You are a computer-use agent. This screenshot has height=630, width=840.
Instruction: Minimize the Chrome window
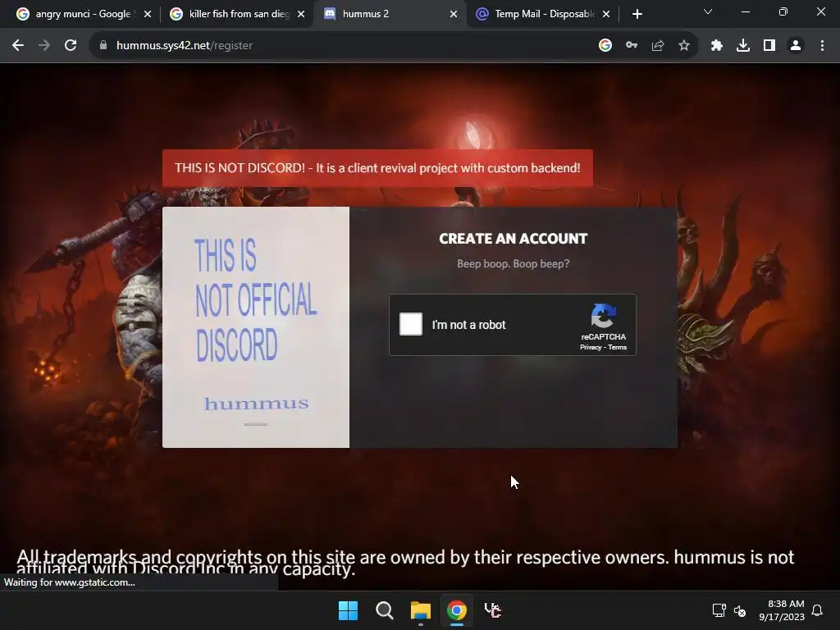tap(745, 11)
